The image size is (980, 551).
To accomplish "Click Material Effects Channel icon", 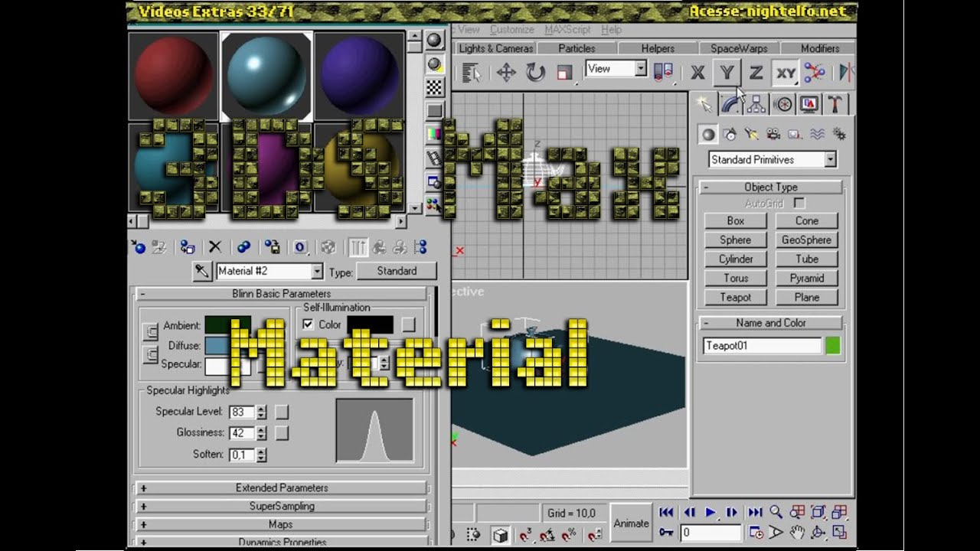I will 300,247.
